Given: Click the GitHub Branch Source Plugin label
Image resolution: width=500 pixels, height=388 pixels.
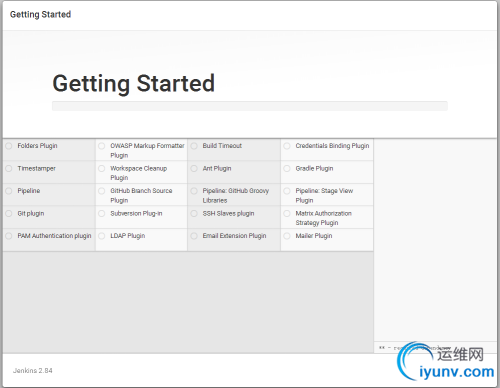Looking at the screenshot, I should [x=141, y=195].
